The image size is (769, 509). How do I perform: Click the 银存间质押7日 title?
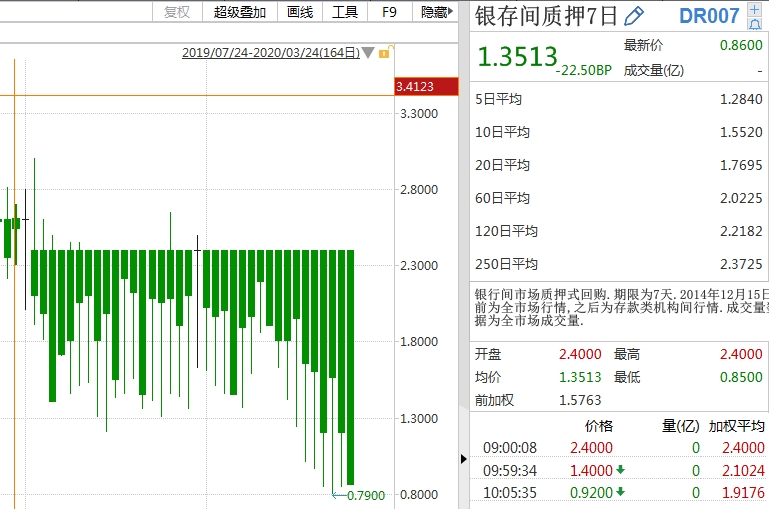point(545,16)
